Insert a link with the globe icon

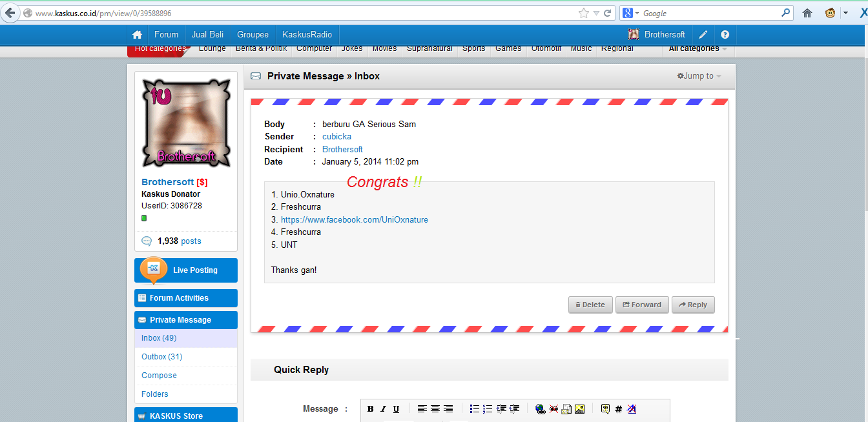tap(541, 409)
